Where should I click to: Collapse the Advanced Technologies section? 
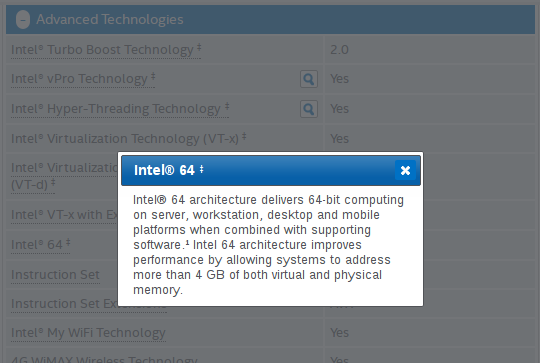click(23, 20)
